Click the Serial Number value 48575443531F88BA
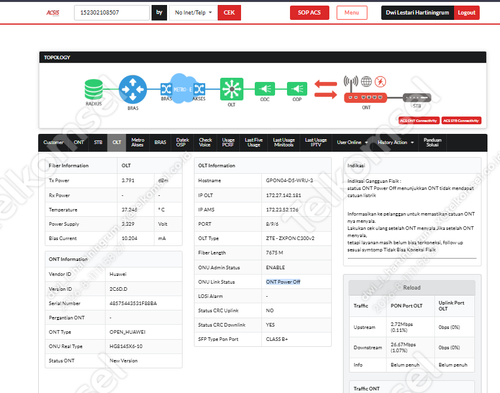 [x=133, y=303]
